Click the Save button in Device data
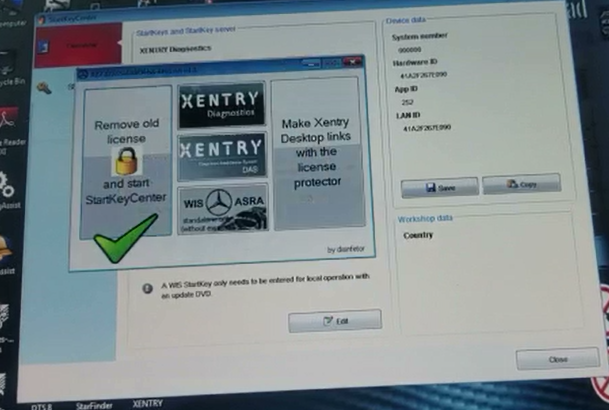Image resolution: width=609 pixels, height=410 pixels. pyautogui.click(x=440, y=188)
